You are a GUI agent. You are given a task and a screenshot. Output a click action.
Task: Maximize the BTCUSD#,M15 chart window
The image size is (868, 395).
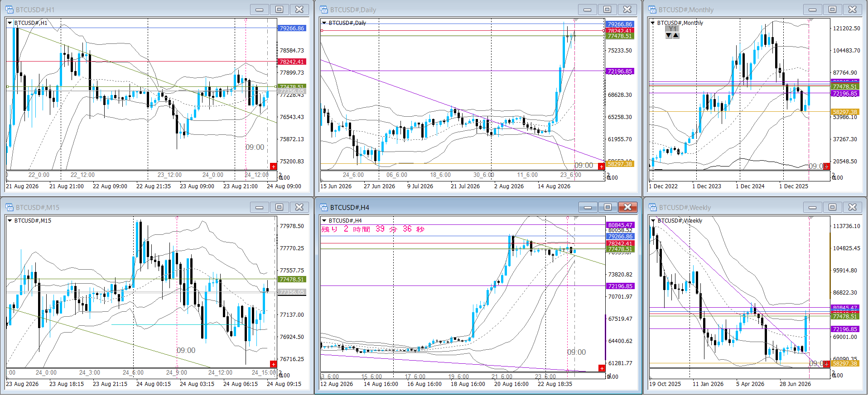280,207
